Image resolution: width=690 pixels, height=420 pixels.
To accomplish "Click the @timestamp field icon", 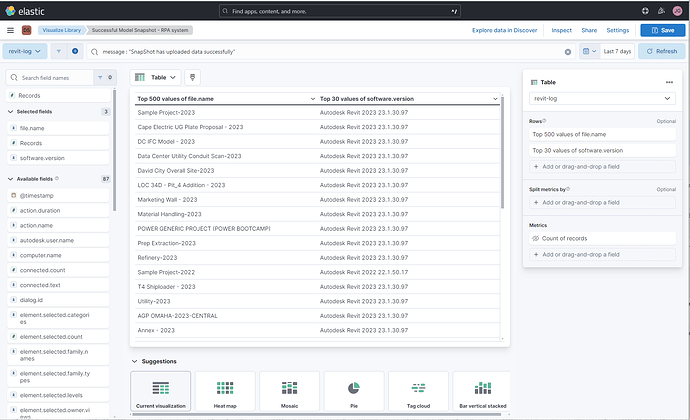I will (14, 195).
